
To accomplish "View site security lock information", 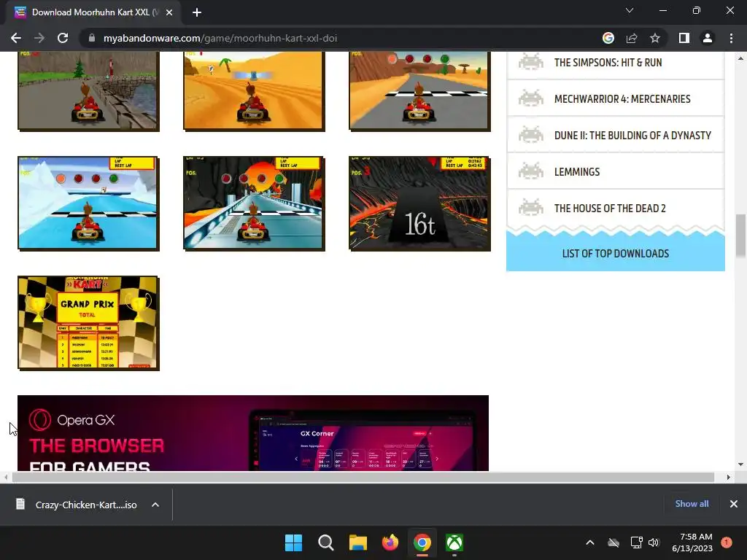I will coord(92,38).
